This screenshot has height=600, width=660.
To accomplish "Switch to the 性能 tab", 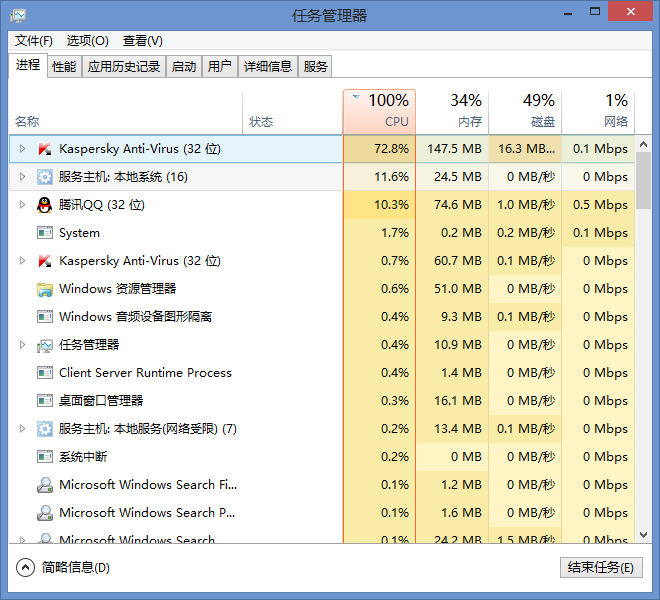I will click(x=64, y=67).
